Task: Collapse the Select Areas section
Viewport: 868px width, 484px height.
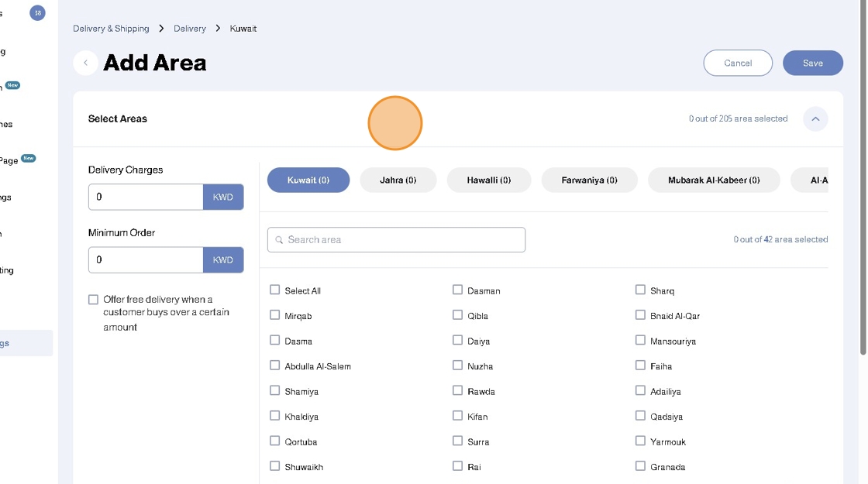Action: (x=815, y=119)
